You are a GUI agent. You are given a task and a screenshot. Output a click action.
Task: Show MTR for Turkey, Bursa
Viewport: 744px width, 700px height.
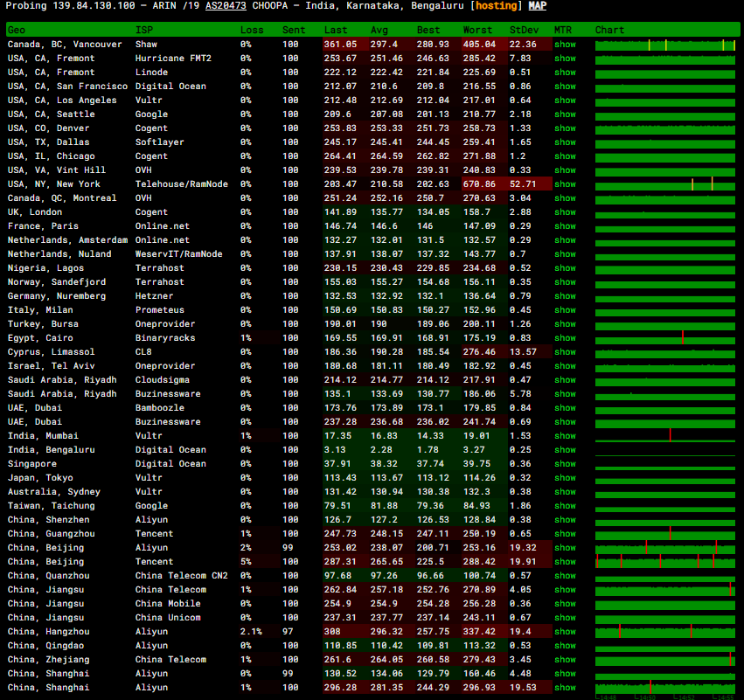(x=565, y=324)
